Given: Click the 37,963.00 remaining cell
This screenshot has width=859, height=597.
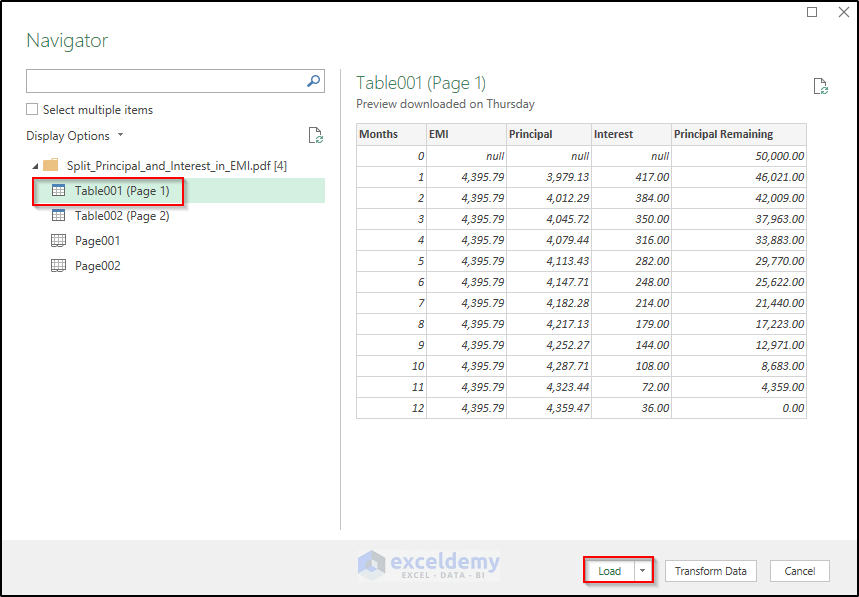Looking at the screenshot, I should pyautogui.click(x=739, y=219).
